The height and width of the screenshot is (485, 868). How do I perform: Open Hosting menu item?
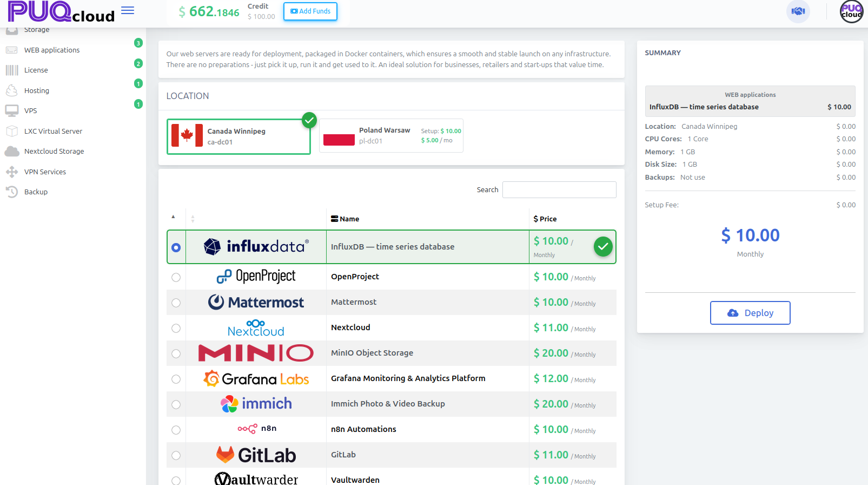[x=37, y=91]
